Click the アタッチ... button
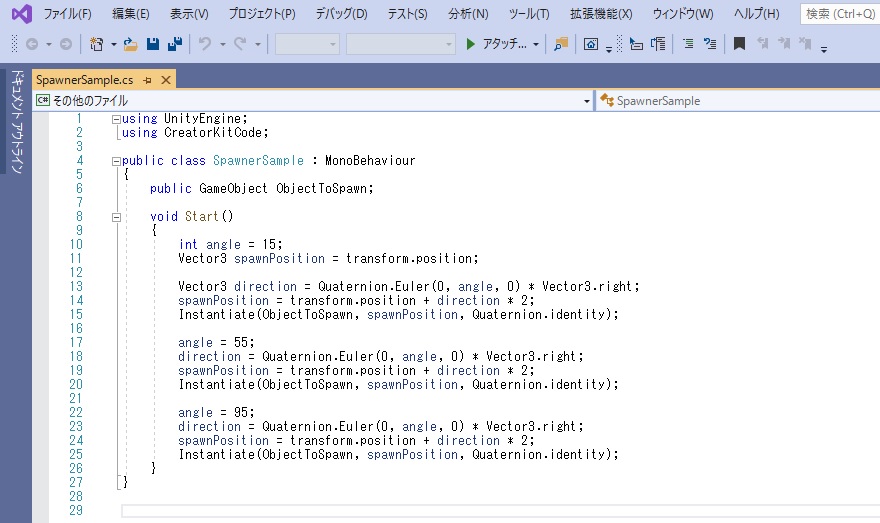This screenshot has height=523, width=880. pos(505,44)
